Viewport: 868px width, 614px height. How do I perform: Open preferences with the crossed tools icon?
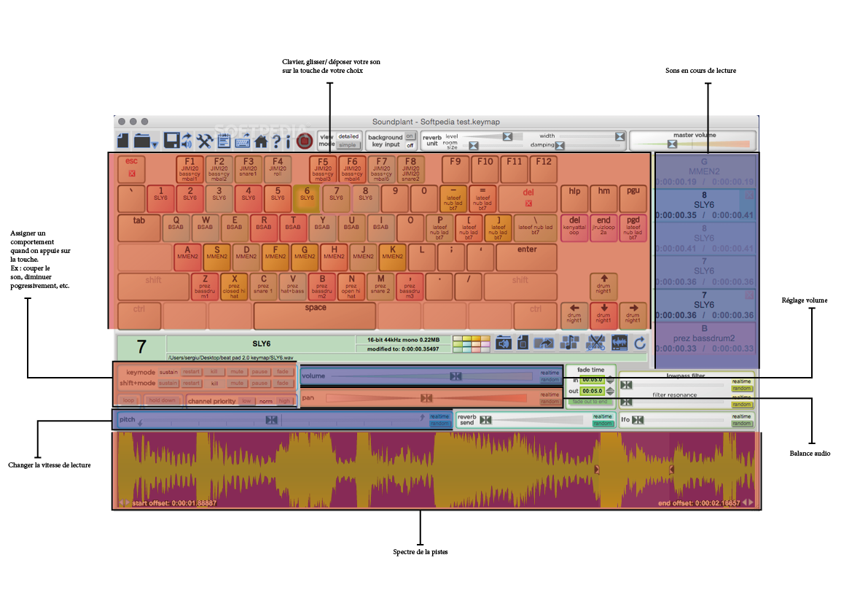click(x=206, y=141)
